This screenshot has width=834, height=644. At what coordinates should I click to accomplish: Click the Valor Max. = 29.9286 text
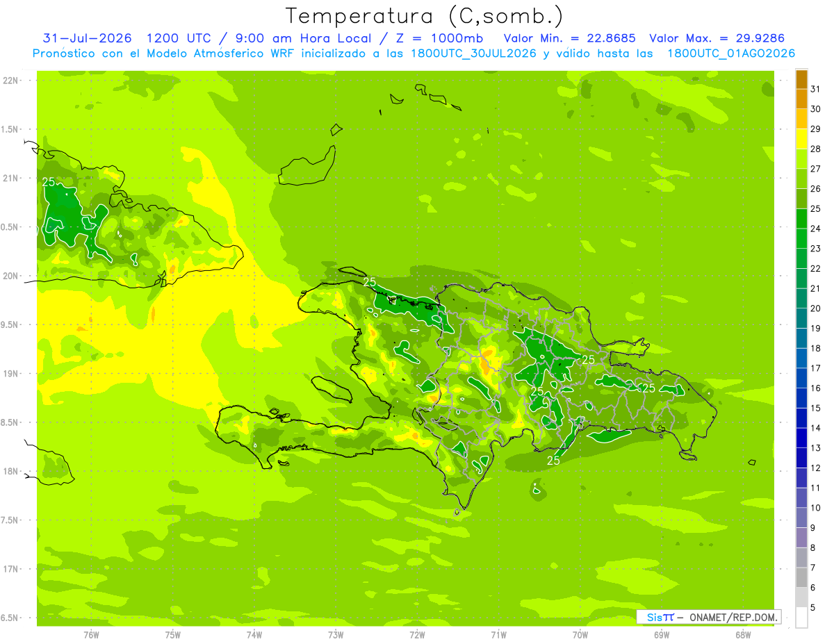pyautogui.click(x=717, y=38)
